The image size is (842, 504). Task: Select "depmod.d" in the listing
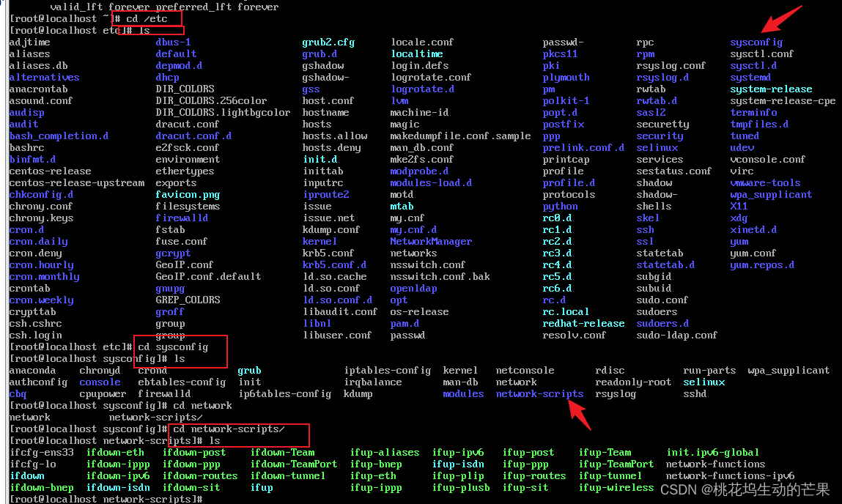point(180,65)
